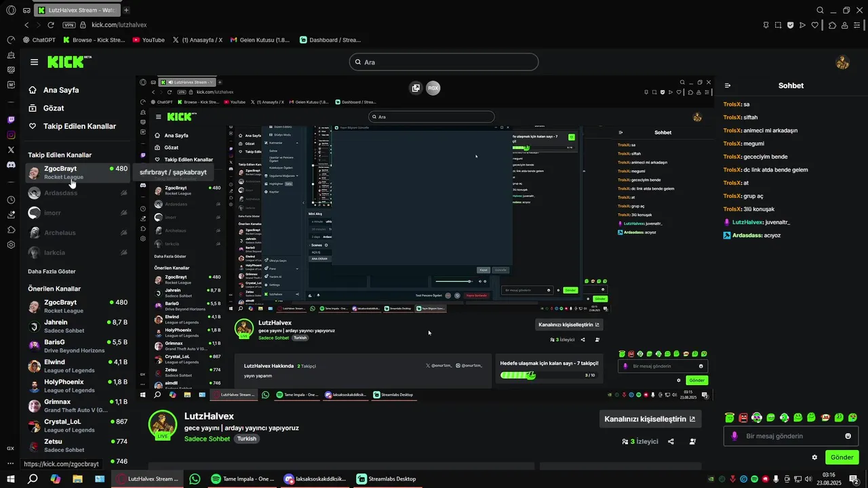Open BarisG recommended channel
The width and height of the screenshot is (868, 488).
point(77,346)
